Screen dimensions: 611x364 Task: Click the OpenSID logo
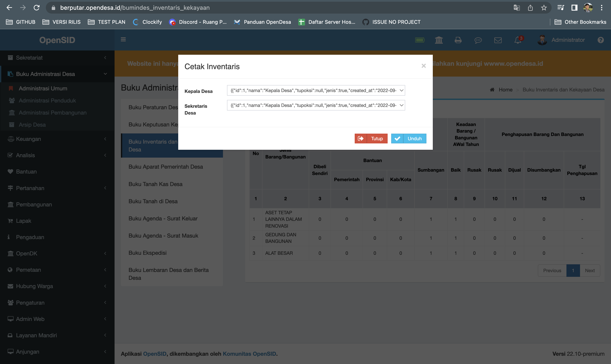click(57, 40)
